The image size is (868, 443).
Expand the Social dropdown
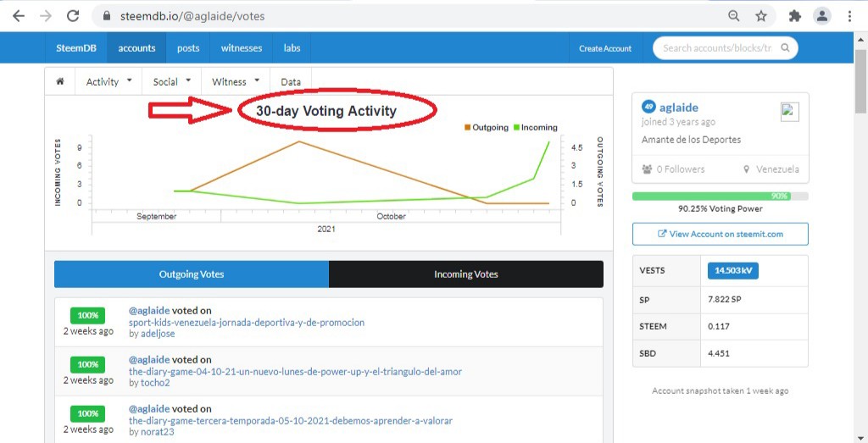coord(171,81)
